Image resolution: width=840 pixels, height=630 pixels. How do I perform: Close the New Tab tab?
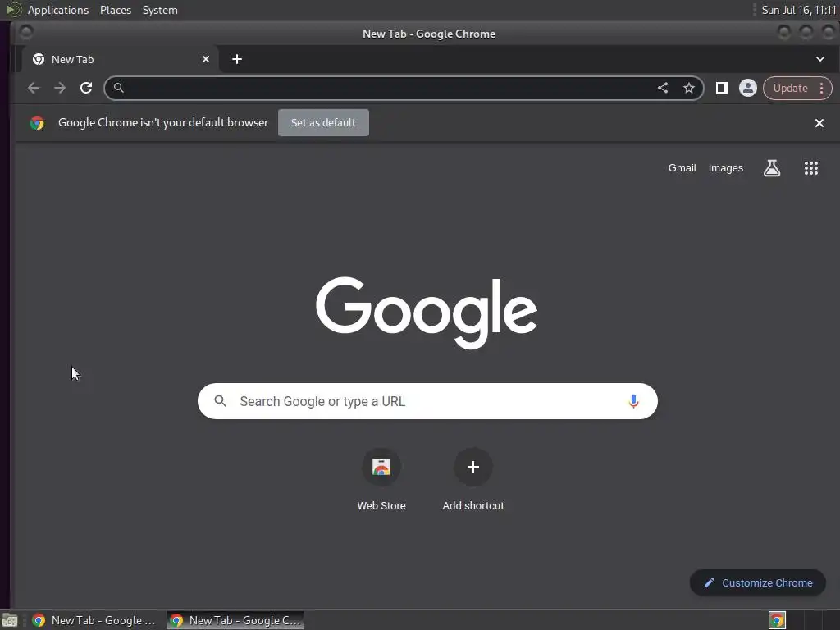tap(206, 59)
